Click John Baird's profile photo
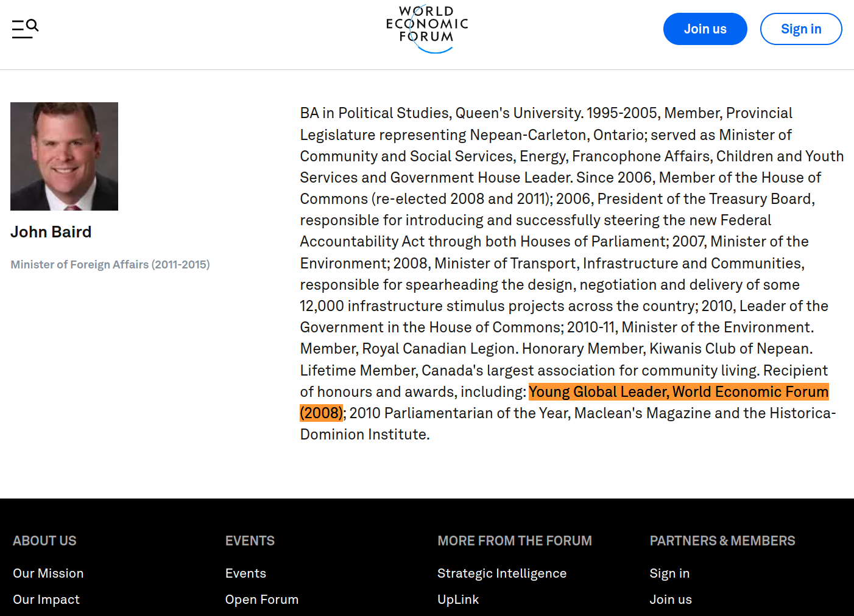854x616 pixels. pos(64,156)
